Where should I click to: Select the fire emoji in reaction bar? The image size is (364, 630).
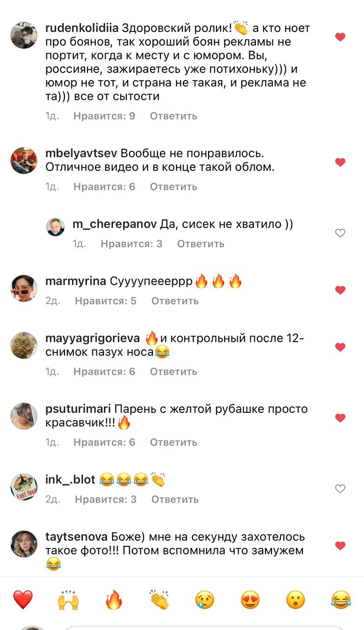point(114,600)
